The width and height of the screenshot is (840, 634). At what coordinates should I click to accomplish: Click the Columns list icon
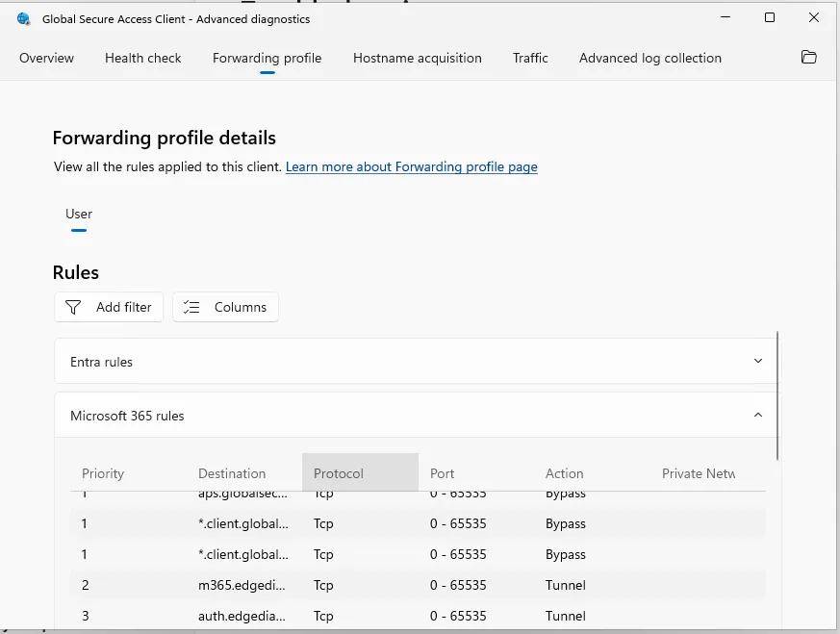[x=191, y=307]
